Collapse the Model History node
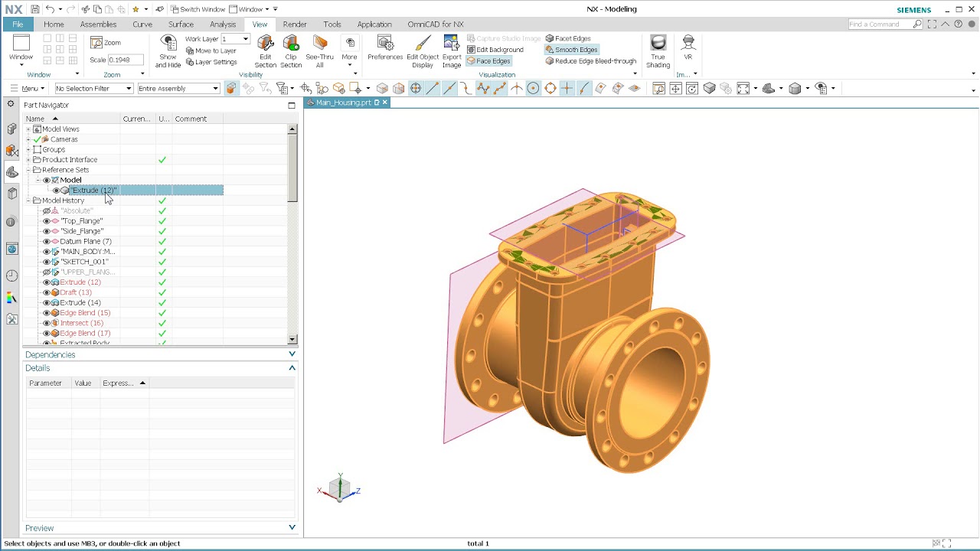This screenshot has width=980, height=551. (x=28, y=201)
